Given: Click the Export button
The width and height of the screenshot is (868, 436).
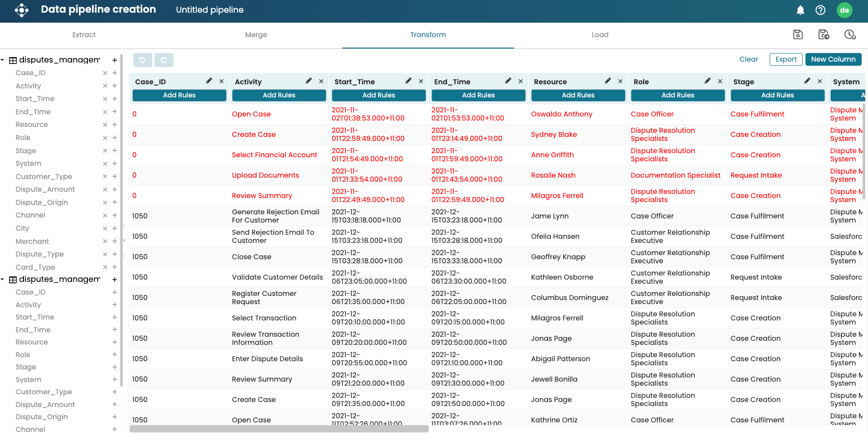Looking at the screenshot, I should (x=786, y=59).
